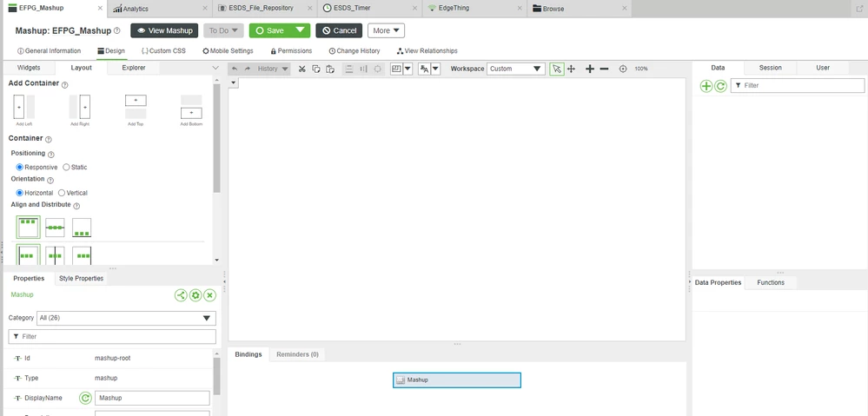Click the Redo arrow in toolbar

click(x=248, y=69)
